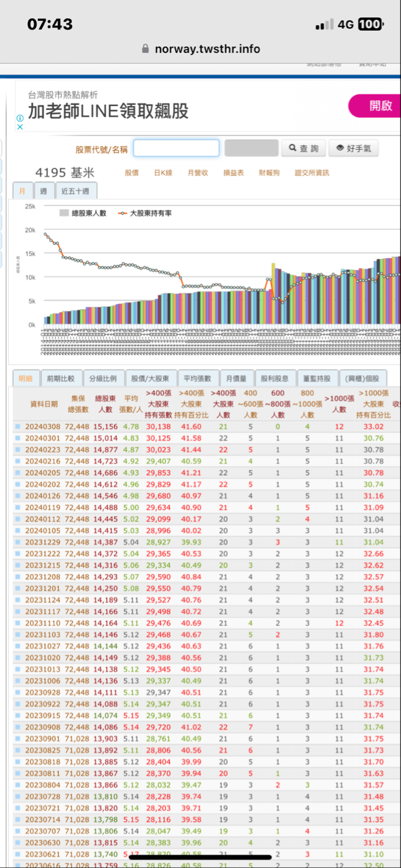
Task: Click blue square icon beside 20231229 row
Action: pos(18,542)
